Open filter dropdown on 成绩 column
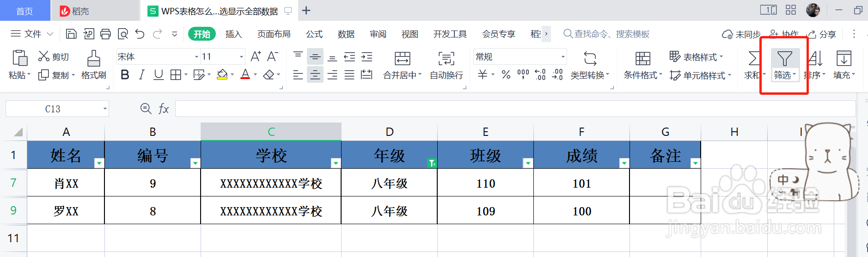 point(624,163)
